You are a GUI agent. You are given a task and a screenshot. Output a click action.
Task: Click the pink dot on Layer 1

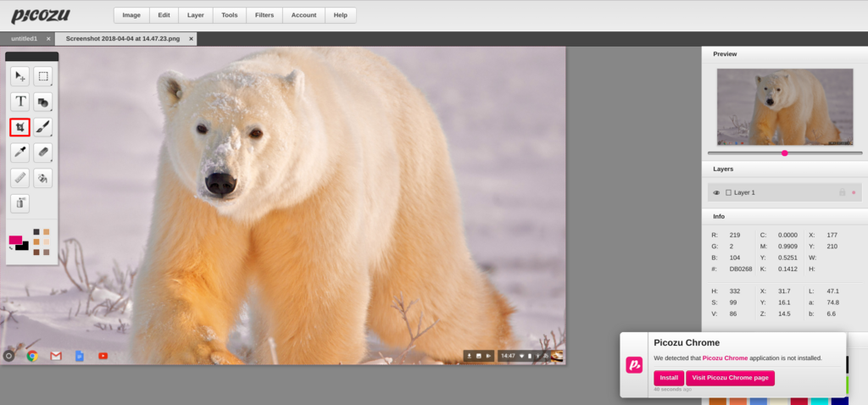pyautogui.click(x=854, y=192)
